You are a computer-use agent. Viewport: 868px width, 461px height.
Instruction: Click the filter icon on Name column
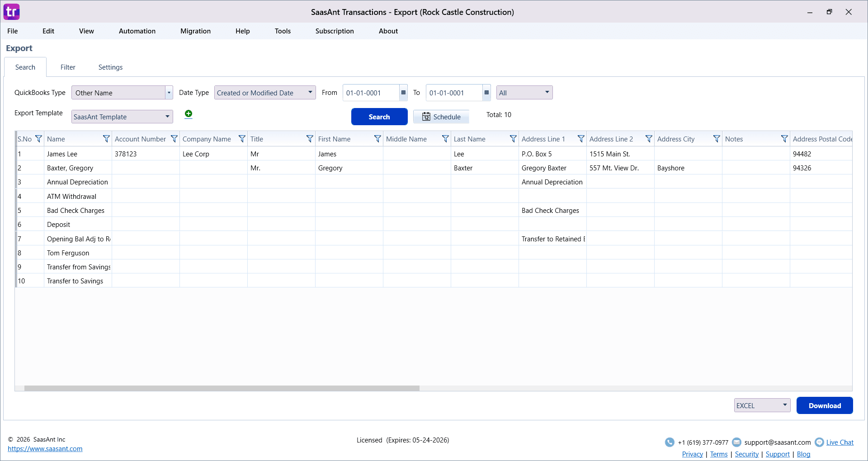point(106,139)
